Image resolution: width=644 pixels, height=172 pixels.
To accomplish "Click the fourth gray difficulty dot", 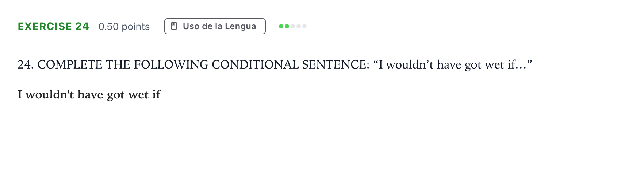I will (x=299, y=26).
